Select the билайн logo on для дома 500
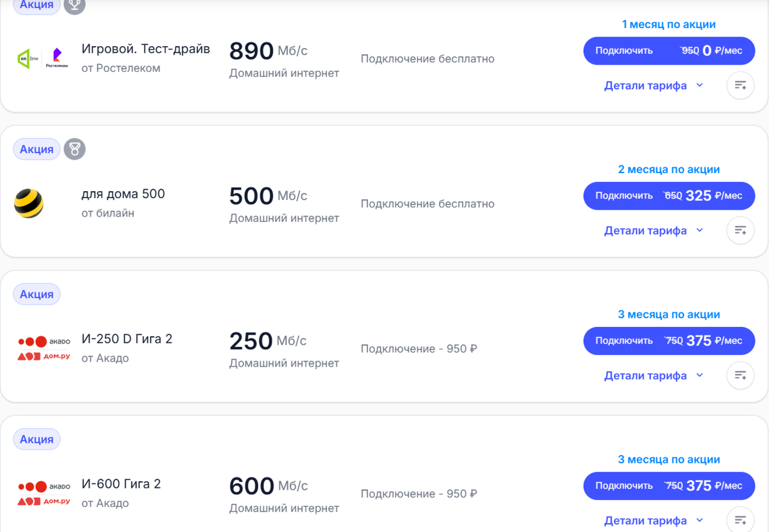Screen dimensions: 769x532 [29, 202]
